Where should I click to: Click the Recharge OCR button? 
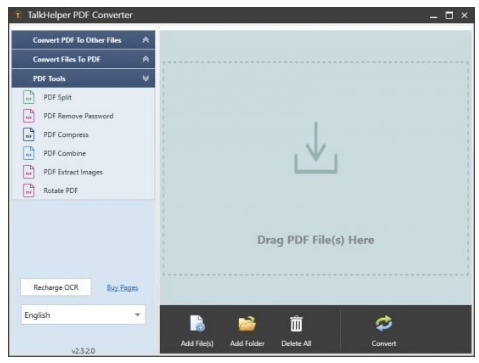56,287
